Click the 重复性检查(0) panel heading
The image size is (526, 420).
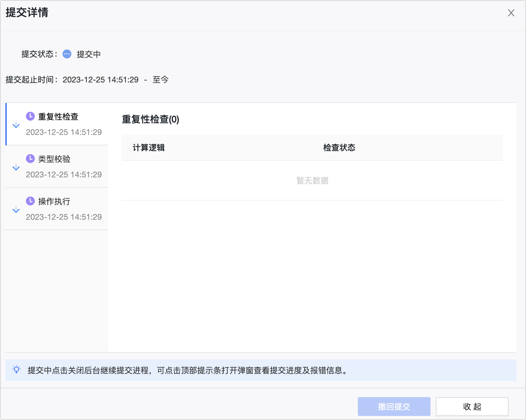click(150, 119)
